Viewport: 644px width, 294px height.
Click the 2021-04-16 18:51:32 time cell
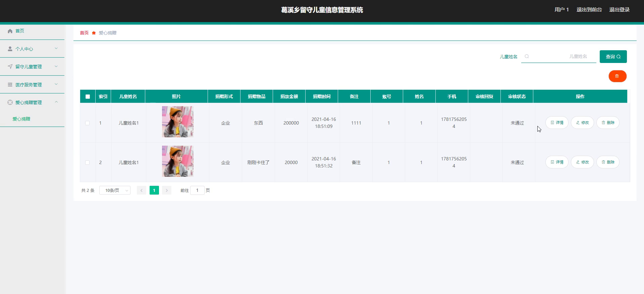(324, 162)
